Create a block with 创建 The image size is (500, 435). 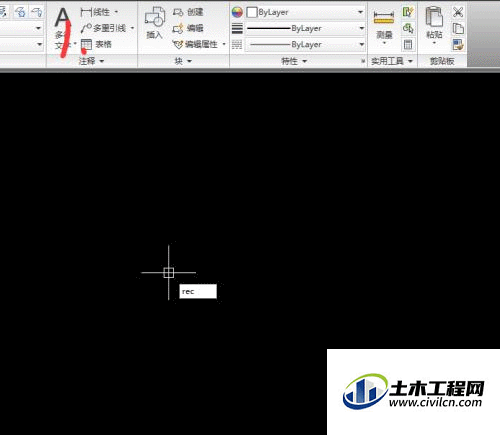click(x=188, y=12)
